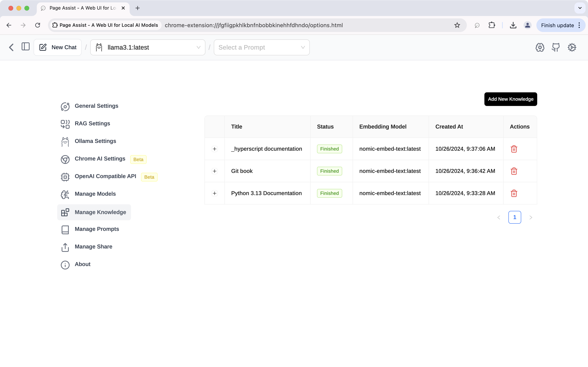Toggle the sidebar panel icon
This screenshot has height=367, width=588.
(x=26, y=47)
